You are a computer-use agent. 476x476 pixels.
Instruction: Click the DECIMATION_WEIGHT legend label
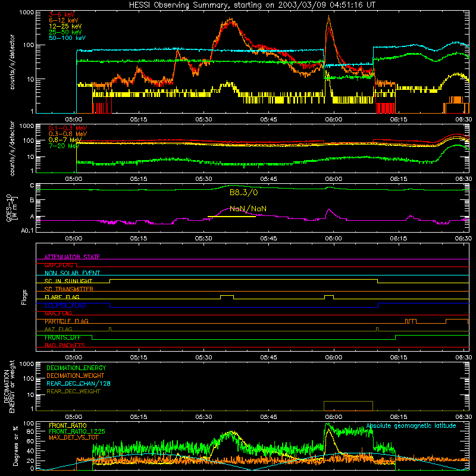[76, 375]
